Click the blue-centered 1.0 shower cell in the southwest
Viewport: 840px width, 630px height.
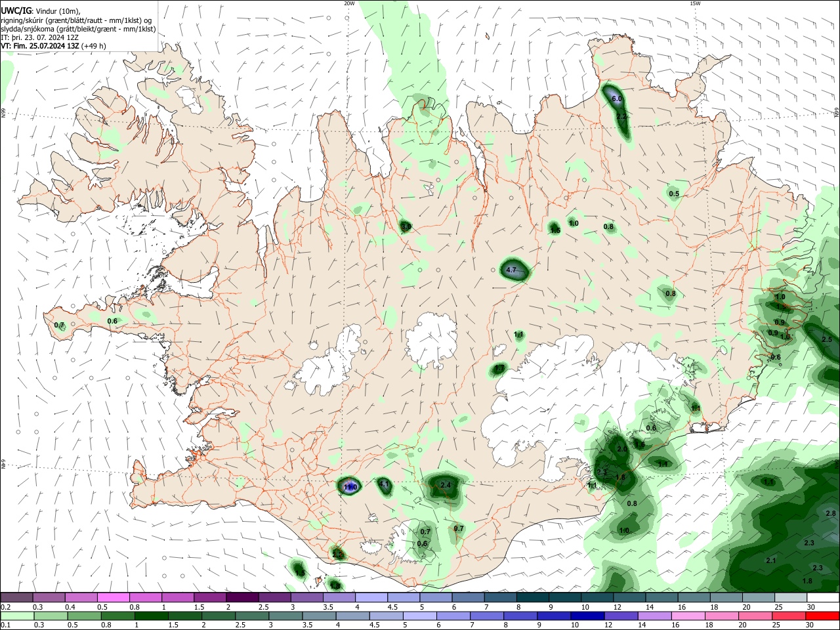(350, 486)
